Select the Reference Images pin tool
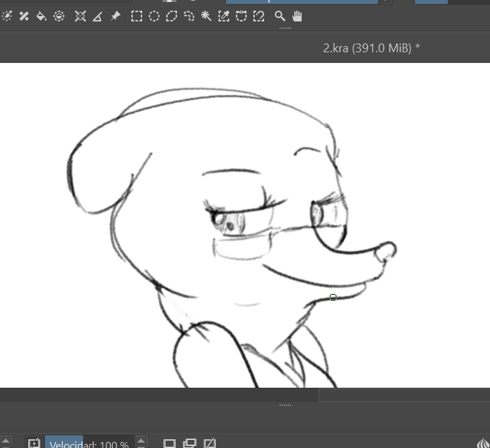Screen dimensions: 490x448 coord(115,16)
